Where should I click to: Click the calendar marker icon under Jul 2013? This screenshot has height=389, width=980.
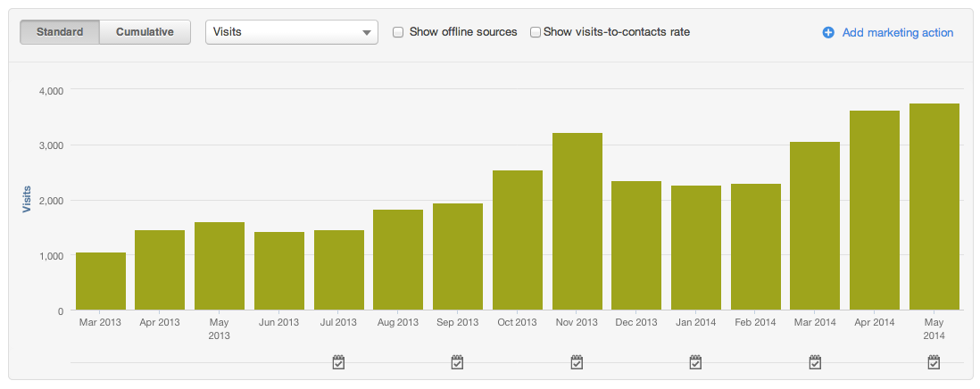pyautogui.click(x=338, y=362)
